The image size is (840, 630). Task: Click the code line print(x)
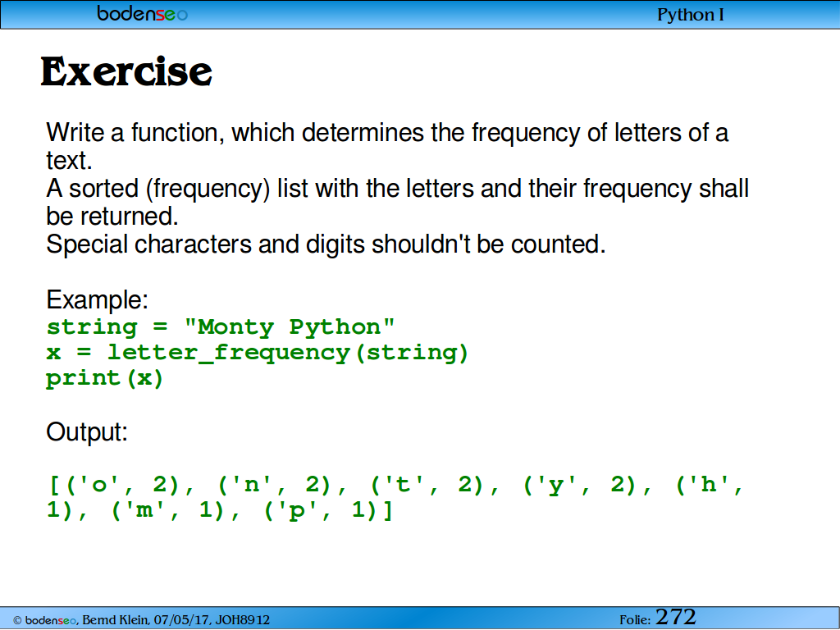click(104, 379)
